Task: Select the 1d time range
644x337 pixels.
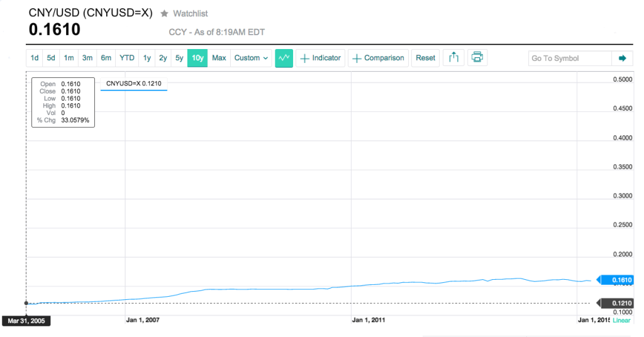Action: (35, 58)
